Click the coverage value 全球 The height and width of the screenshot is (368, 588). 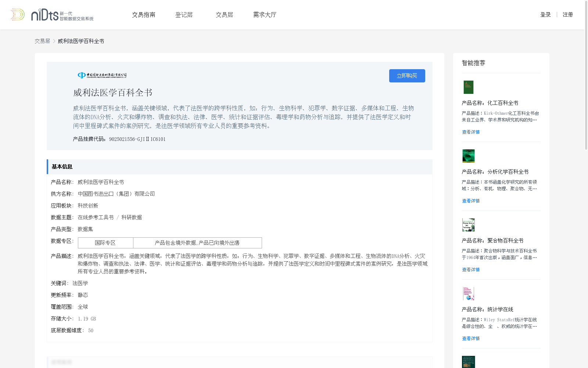pyautogui.click(x=83, y=307)
